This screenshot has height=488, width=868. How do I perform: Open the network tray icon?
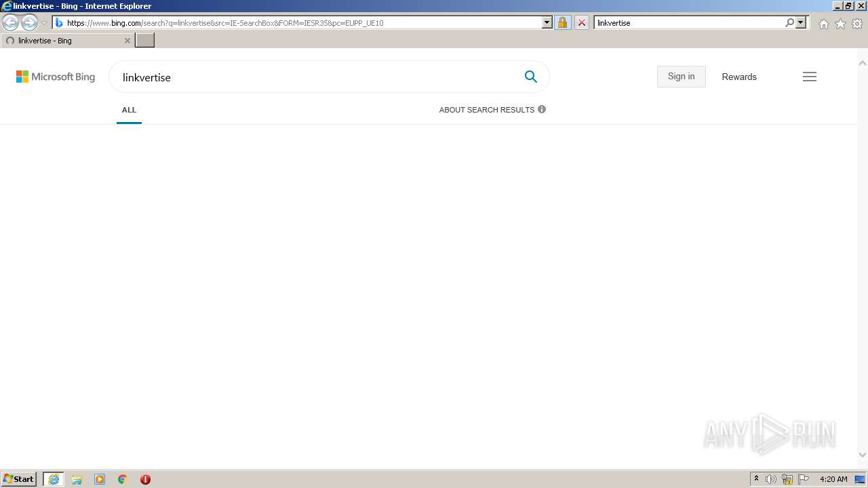[787, 479]
